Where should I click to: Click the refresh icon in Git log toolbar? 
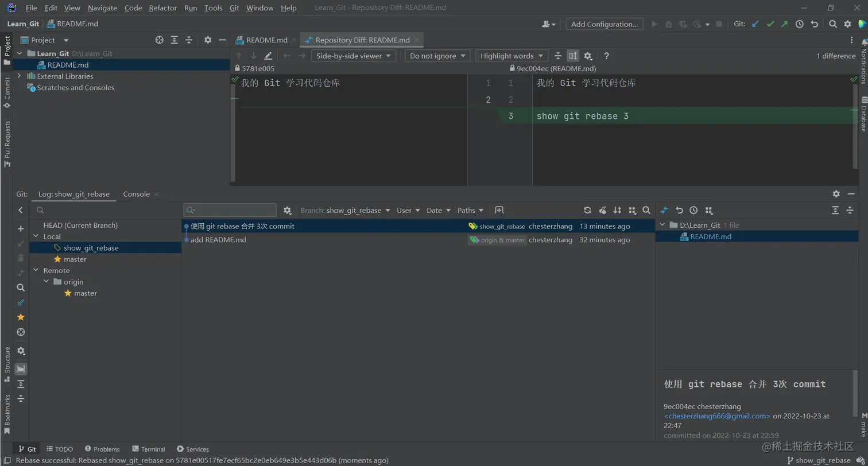pyautogui.click(x=587, y=211)
